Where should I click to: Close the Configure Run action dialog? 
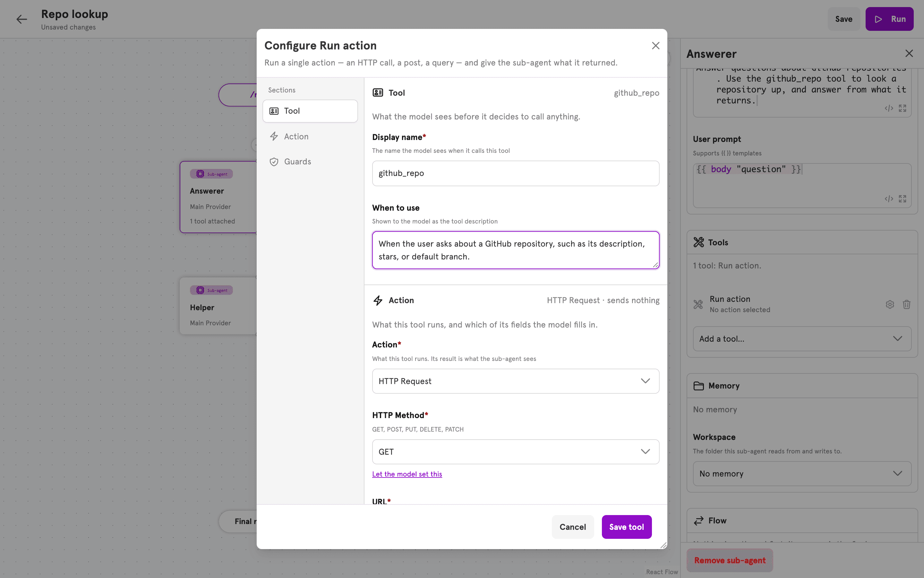[655, 46]
